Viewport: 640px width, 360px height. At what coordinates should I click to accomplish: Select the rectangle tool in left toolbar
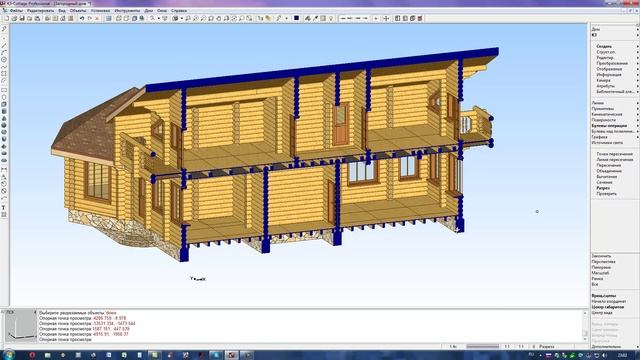4,90
